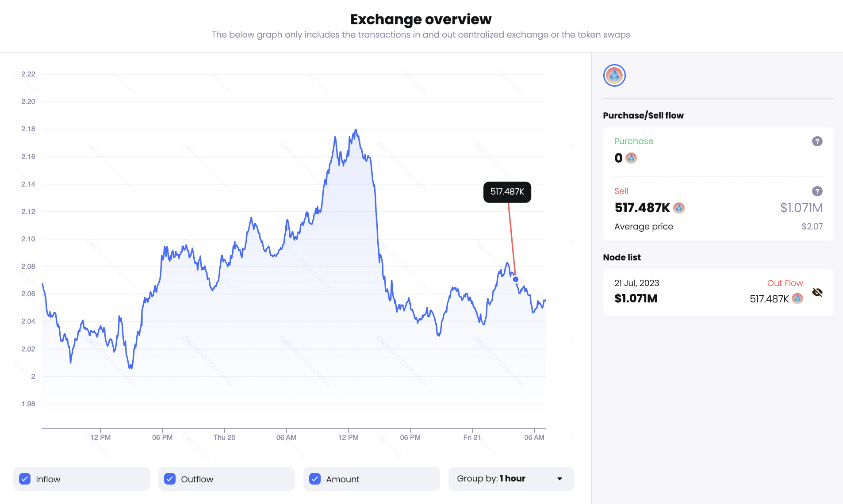
Task: Click the Out Flow label in node list
Action: pyautogui.click(x=785, y=283)
